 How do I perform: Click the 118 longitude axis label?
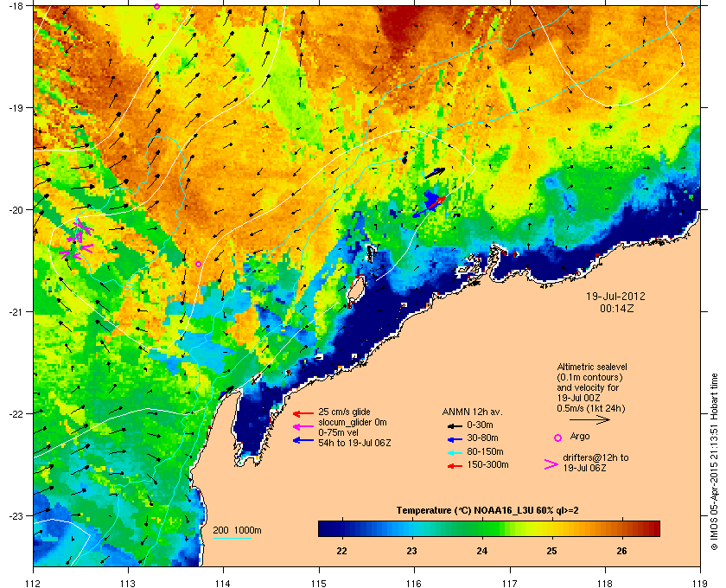point(605,584)
